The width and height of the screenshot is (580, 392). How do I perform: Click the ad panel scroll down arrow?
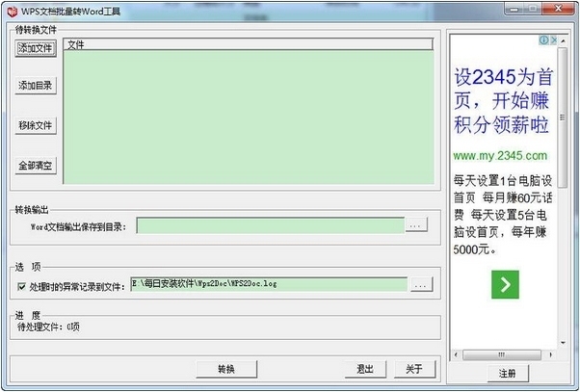point(563,343)
